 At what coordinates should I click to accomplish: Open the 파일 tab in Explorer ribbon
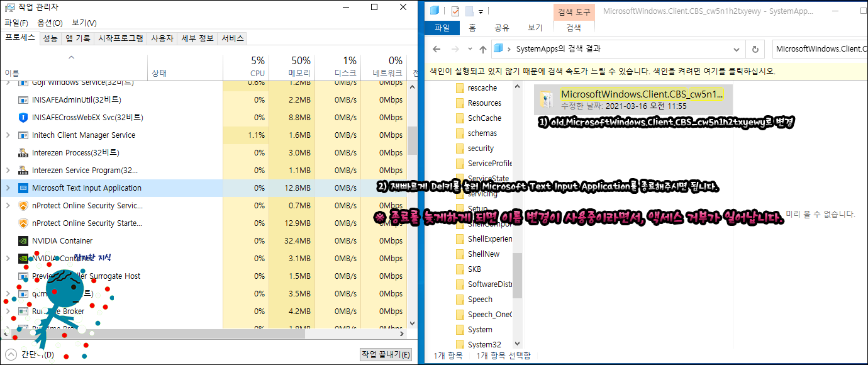point(442,28)
